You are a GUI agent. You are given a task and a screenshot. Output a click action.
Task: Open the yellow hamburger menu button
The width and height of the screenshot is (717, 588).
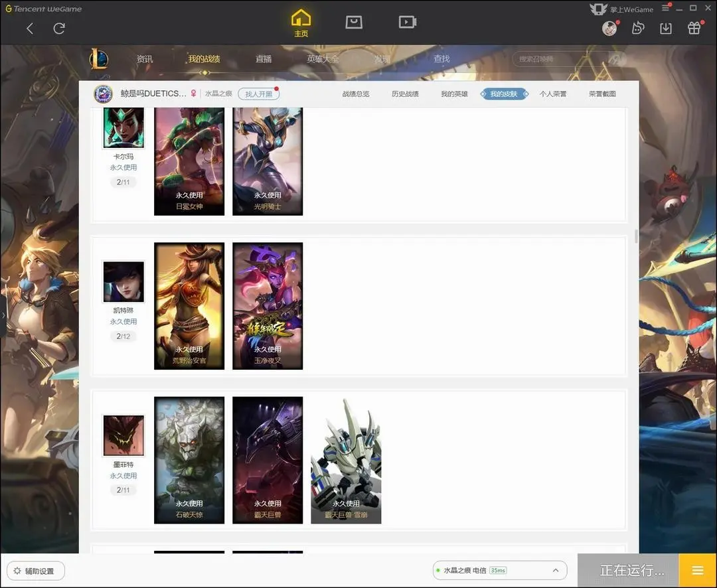pyautogui.click(x=697, y=570)
